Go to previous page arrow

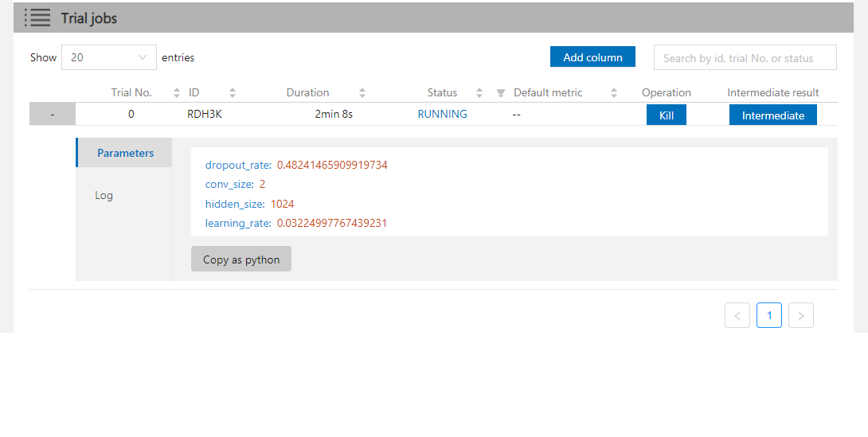pyautogui.click(x=737, y=315)
